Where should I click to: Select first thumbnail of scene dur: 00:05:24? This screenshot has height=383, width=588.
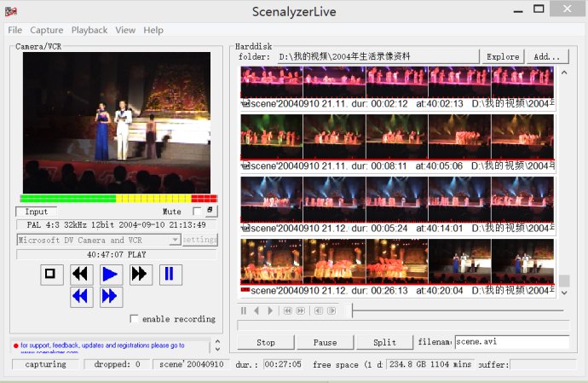272,199
